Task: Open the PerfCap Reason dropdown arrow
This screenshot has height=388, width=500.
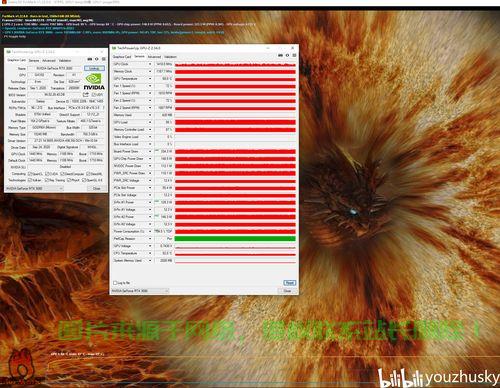Action: point(150,239)
